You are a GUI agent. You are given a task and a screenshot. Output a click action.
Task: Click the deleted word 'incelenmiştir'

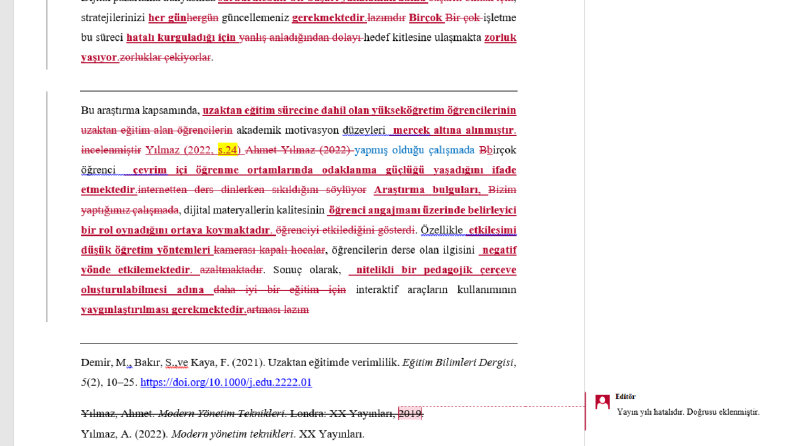point(111,150)
